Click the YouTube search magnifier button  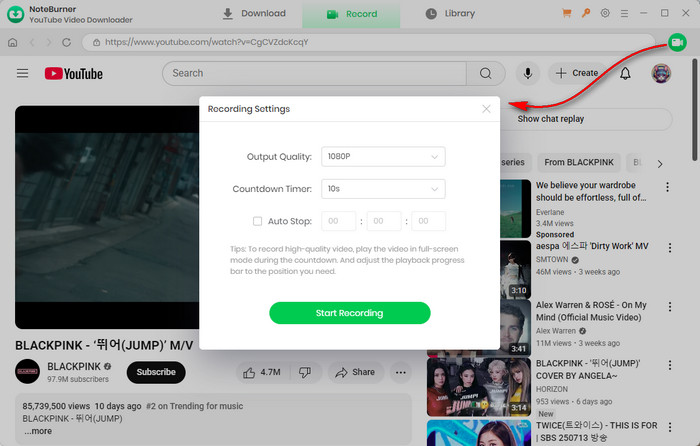coord(486,73)
